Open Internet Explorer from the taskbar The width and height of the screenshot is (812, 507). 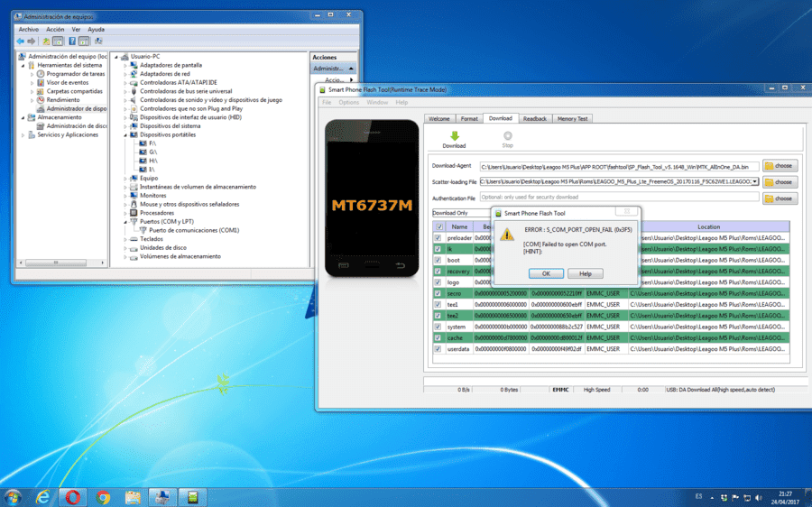click(x=43, y=498)
